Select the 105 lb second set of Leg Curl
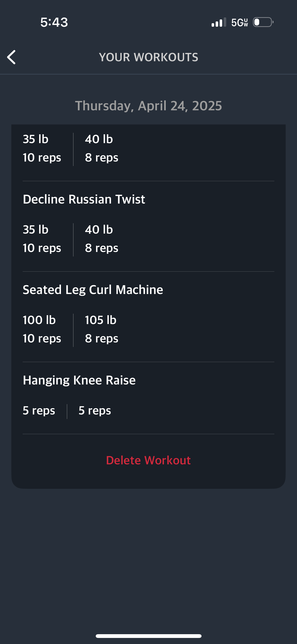Screen dimensions: 297x644 102,329
